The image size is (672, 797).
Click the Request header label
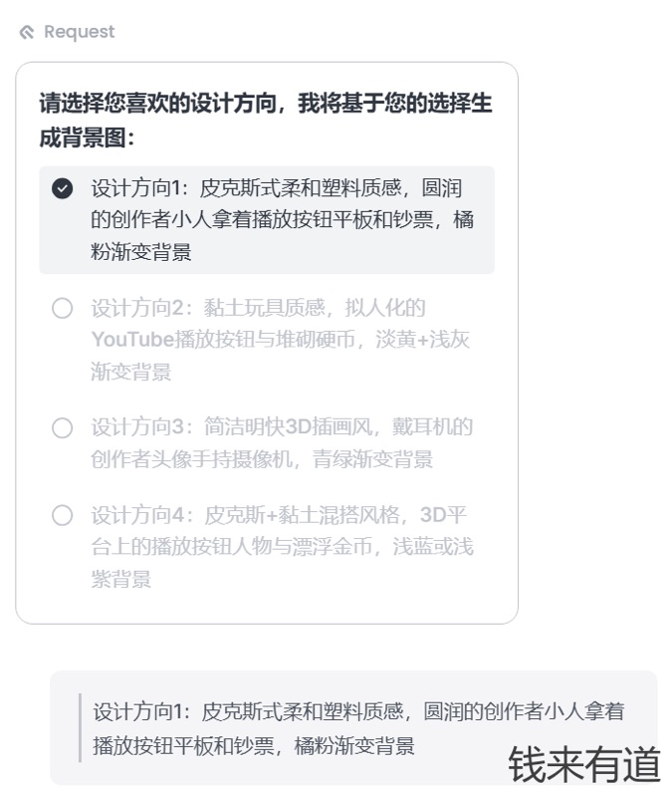click(x=80, y=31)
